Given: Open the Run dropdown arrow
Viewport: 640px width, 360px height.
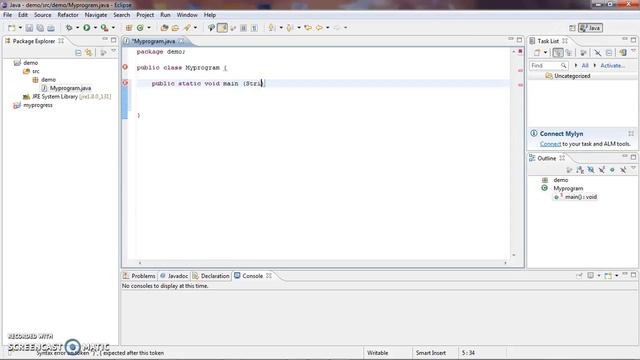Looking at the screenshot, I should [x=95, y=28].
